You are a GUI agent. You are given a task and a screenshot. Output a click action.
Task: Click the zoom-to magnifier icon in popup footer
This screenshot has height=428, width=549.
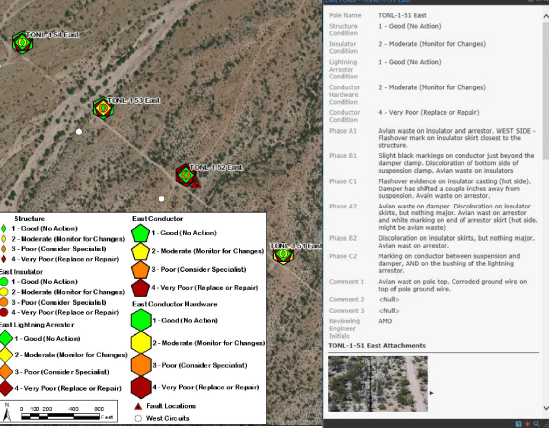[x=536, y=424]
